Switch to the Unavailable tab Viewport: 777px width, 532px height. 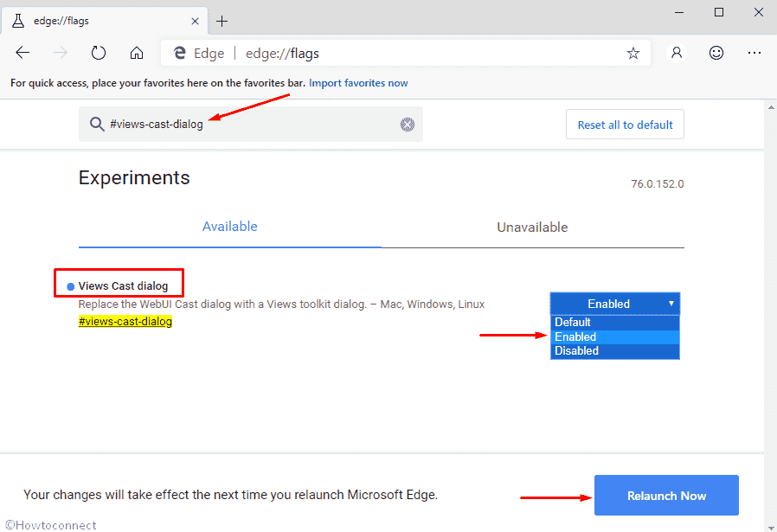pyautogui.click(x=533, y=227)
